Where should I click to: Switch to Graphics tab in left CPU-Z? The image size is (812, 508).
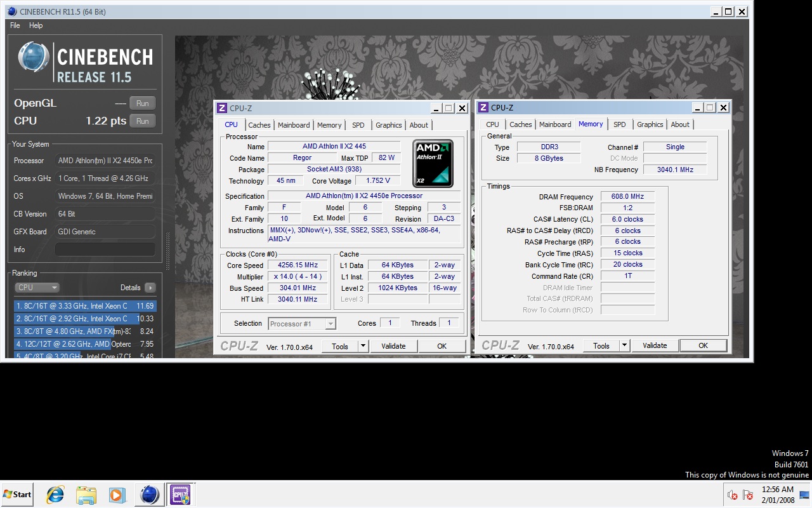pyautogui.click(x=388, y=125)
